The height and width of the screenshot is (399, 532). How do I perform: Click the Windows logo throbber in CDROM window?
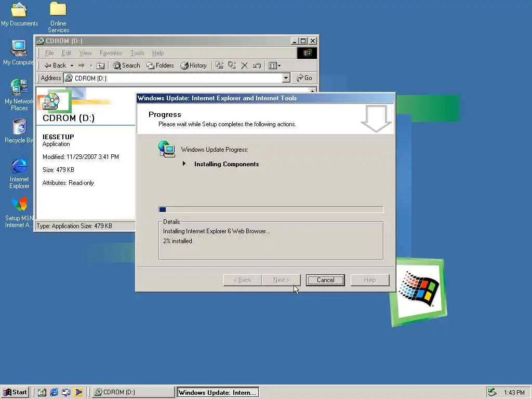pyautogui.click(x=307, y=53)
